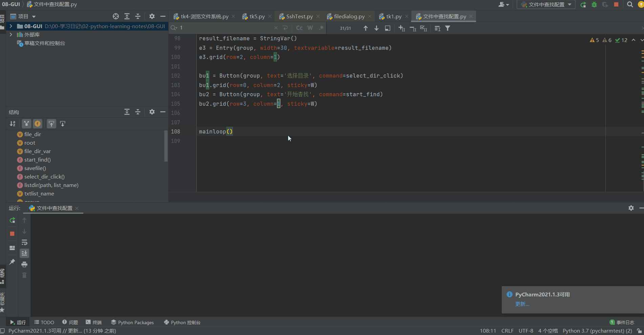
Task: Open the TODO tool window
Action: click(44, 322)
